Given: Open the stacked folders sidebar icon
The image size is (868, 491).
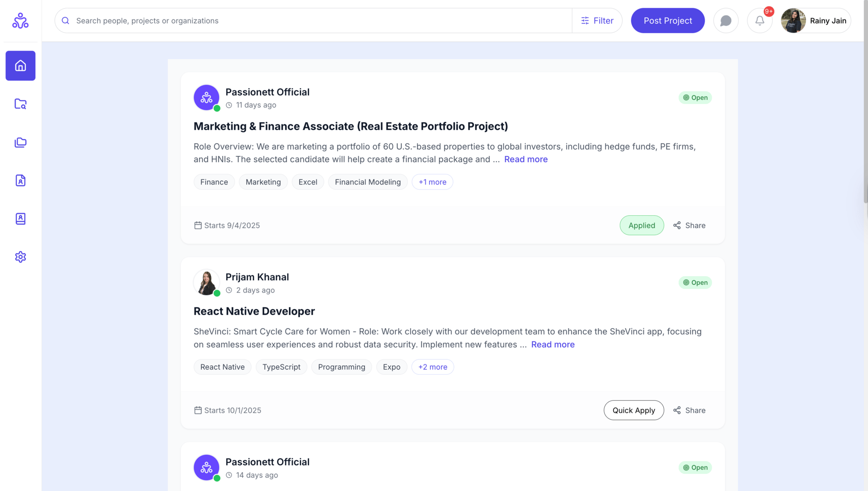Looking at the screenshot, I should coord(20,142).
